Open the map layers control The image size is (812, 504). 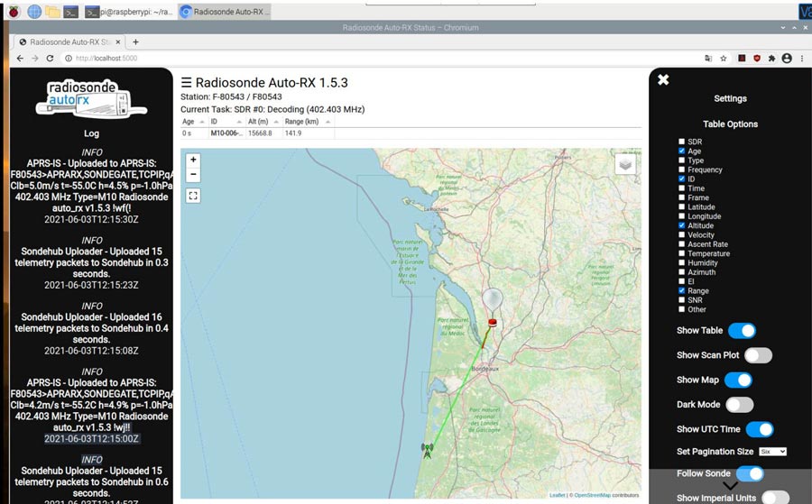click(625, 165)
